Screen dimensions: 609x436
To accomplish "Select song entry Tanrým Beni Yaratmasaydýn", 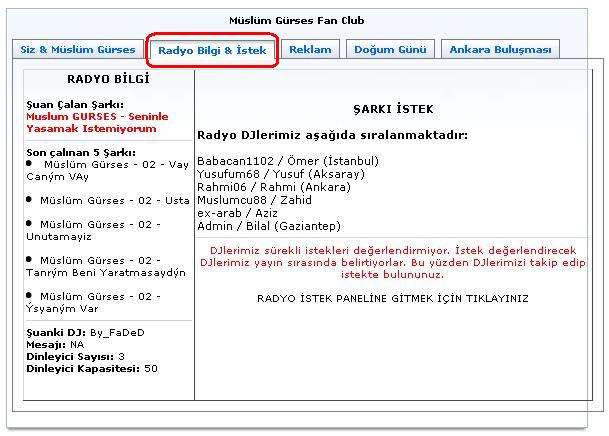I will [x=106, y=266].
